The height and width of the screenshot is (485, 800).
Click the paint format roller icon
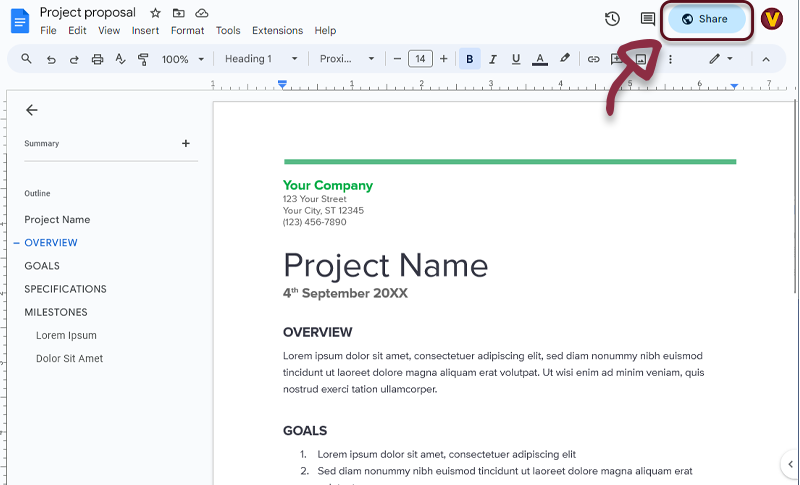(x=142, y=59)
